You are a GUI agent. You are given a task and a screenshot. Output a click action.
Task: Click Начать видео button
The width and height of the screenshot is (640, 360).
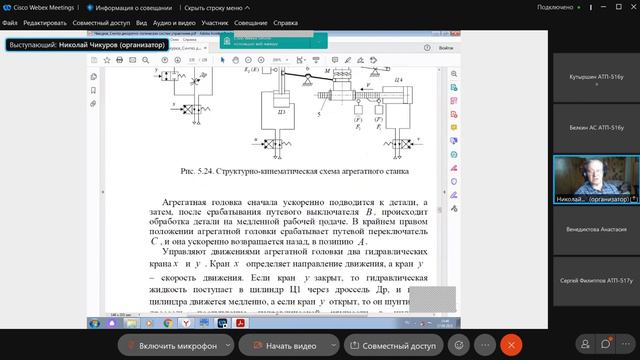click(x=285, y=346)
